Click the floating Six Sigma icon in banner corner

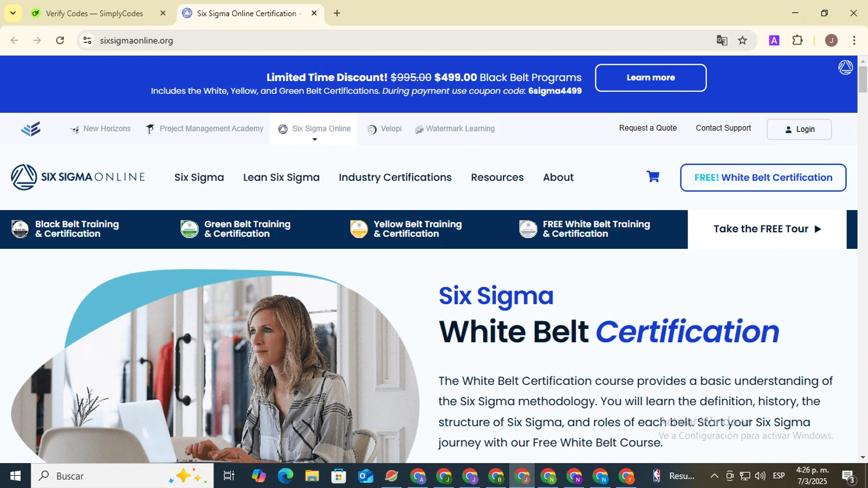[845, 68]
